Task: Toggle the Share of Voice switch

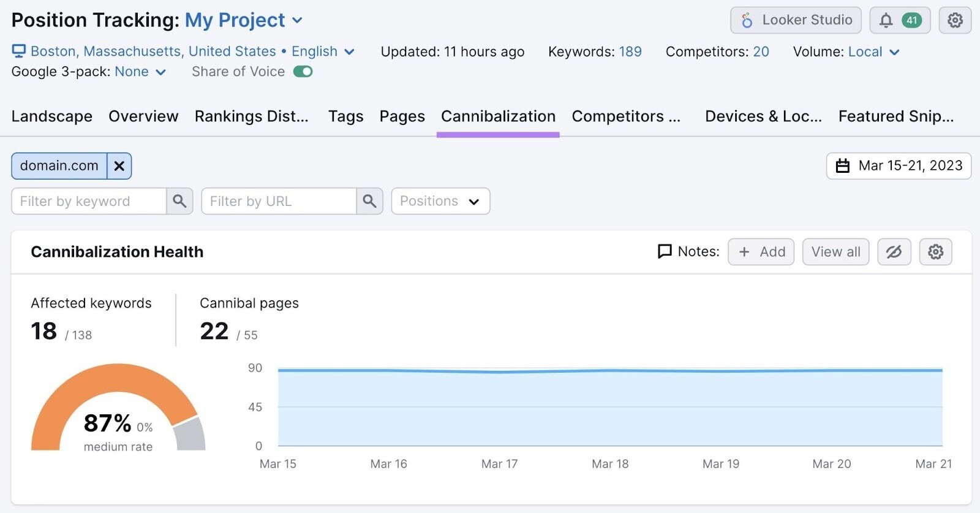Action: 303,72
